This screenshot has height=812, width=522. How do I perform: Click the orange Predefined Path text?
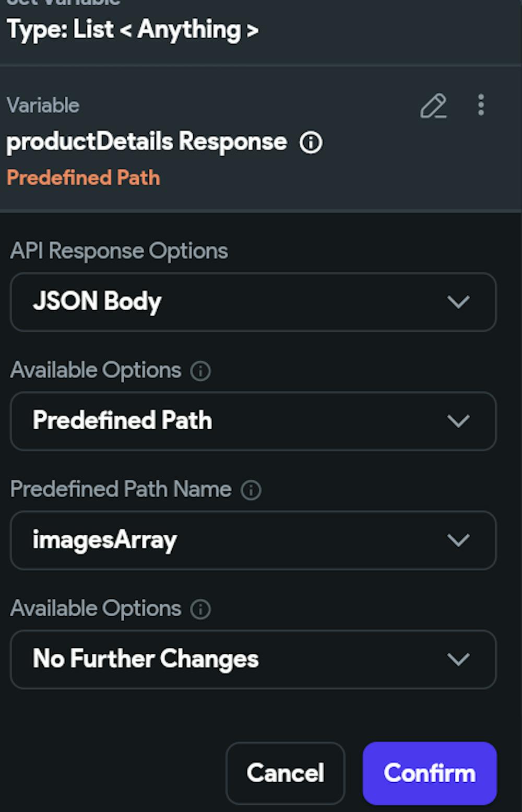84,178
